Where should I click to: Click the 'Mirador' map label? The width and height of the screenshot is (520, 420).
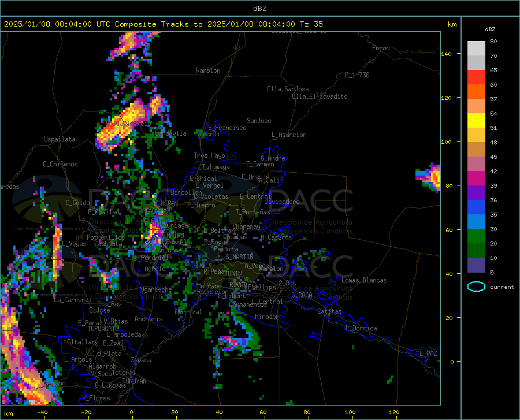click(266, 317)
